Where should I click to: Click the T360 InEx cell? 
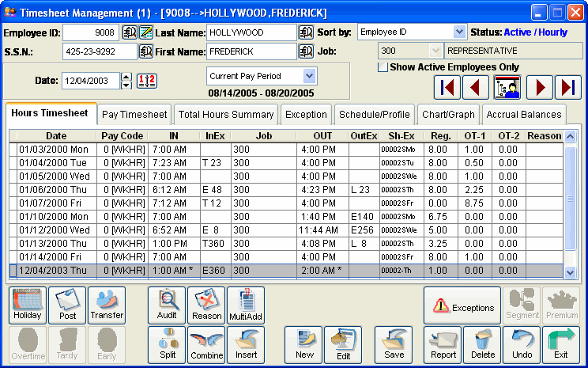pos(215,244)
